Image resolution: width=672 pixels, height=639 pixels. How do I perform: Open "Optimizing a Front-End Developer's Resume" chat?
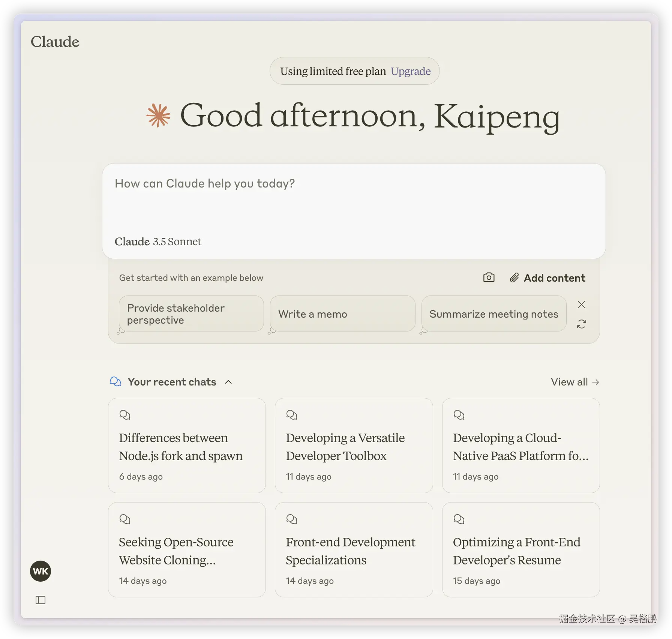pyautogui.click(x=521, y=550)
